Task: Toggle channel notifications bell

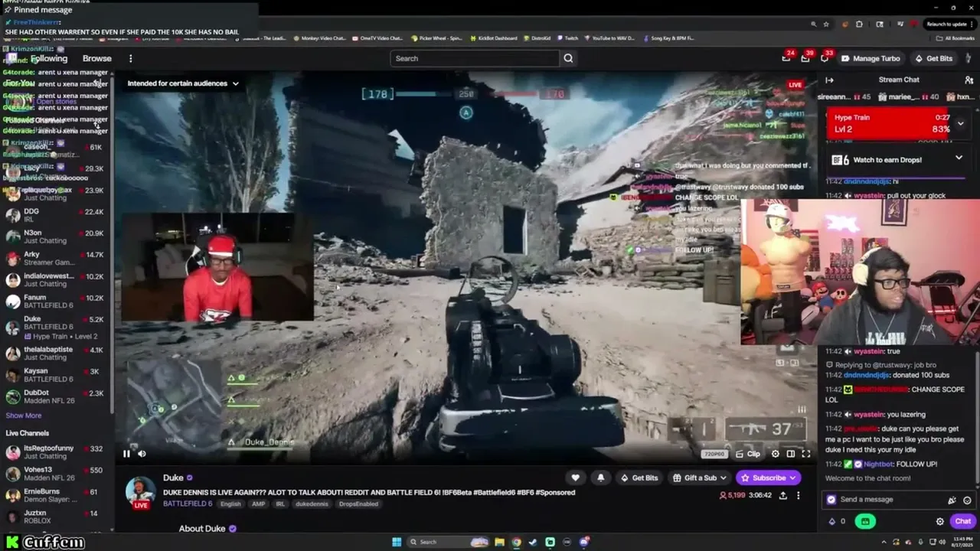Action: (x=600, y=478)
